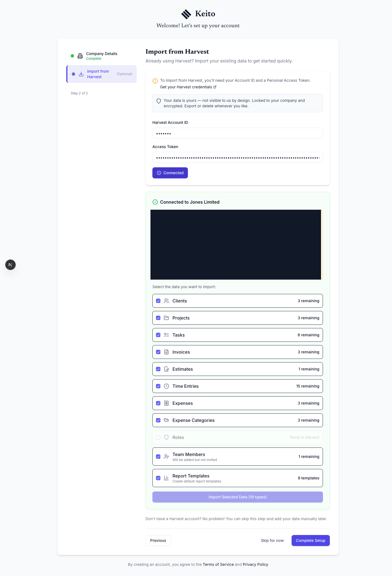Click 'Create default report templates' text
Viewport: 392px width, 576px height.
197,481
